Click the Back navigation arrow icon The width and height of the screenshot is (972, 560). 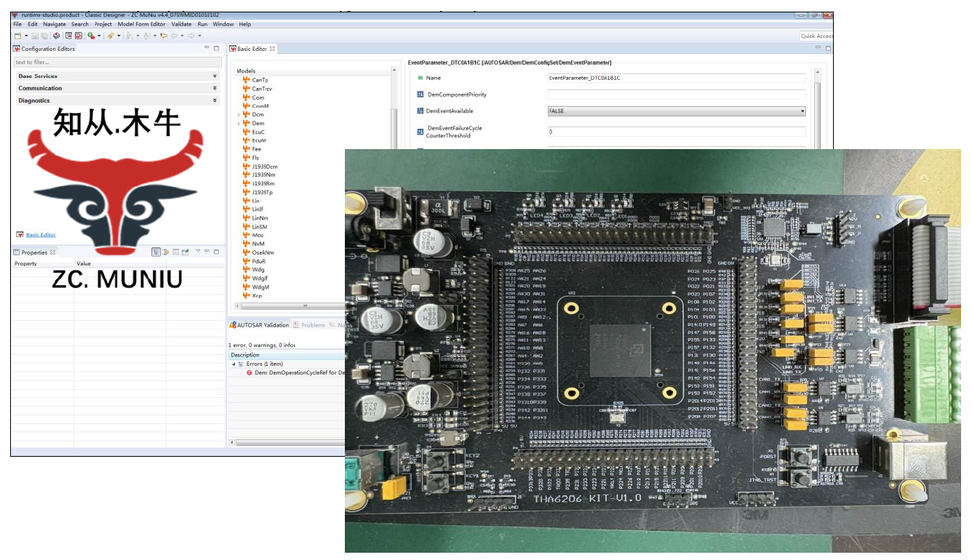coord(174,36)
